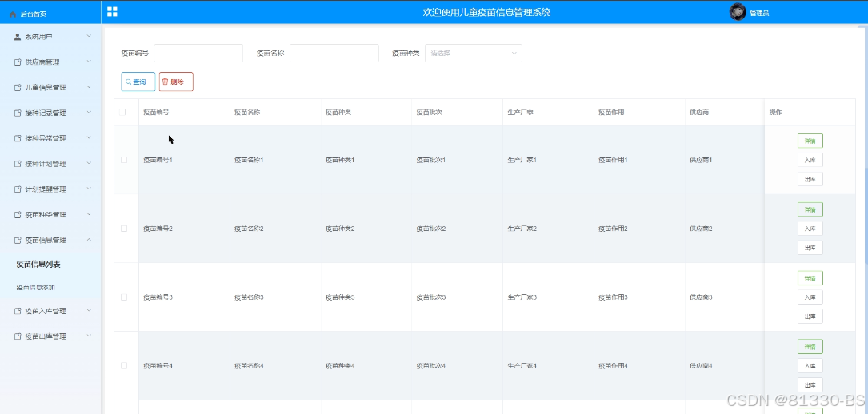Image resolution: width=868 pixels, height=414 pixels.
Task: Click 详情 for row 疫苗编号1
Action: pos(810,141)
